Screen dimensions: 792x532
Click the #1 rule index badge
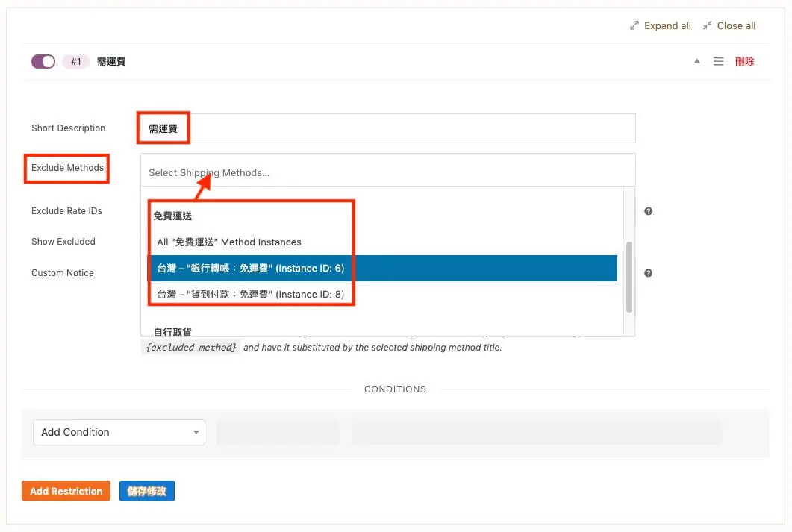point(75,62)
